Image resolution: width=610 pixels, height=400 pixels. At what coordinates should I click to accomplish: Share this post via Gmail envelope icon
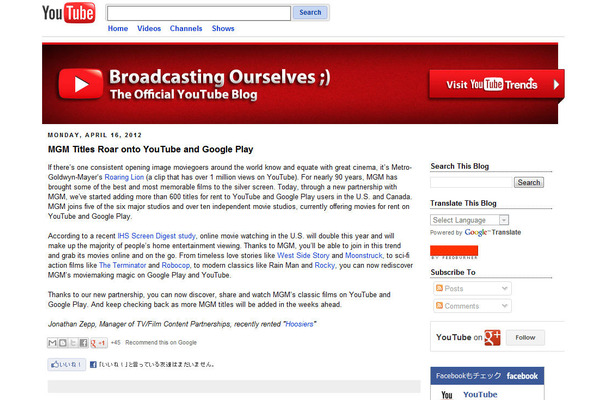click(x=53, y=343)
